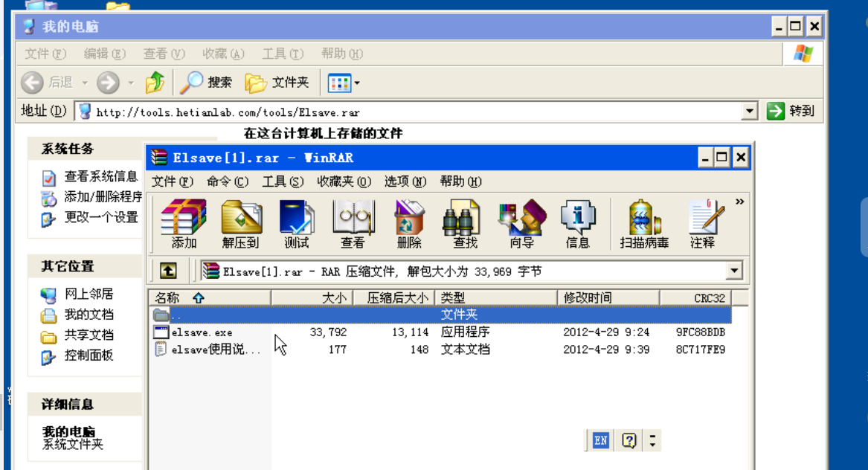This screenshot has height=470, width=868.
Task: Click the Up folder icon in 我的电脑
Action: point(155,83)
